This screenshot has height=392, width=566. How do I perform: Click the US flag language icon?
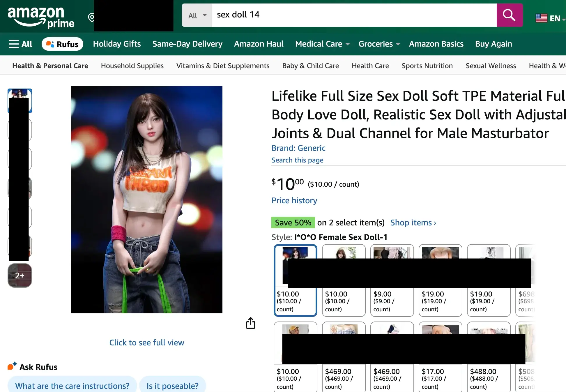(x=541, y=18)
